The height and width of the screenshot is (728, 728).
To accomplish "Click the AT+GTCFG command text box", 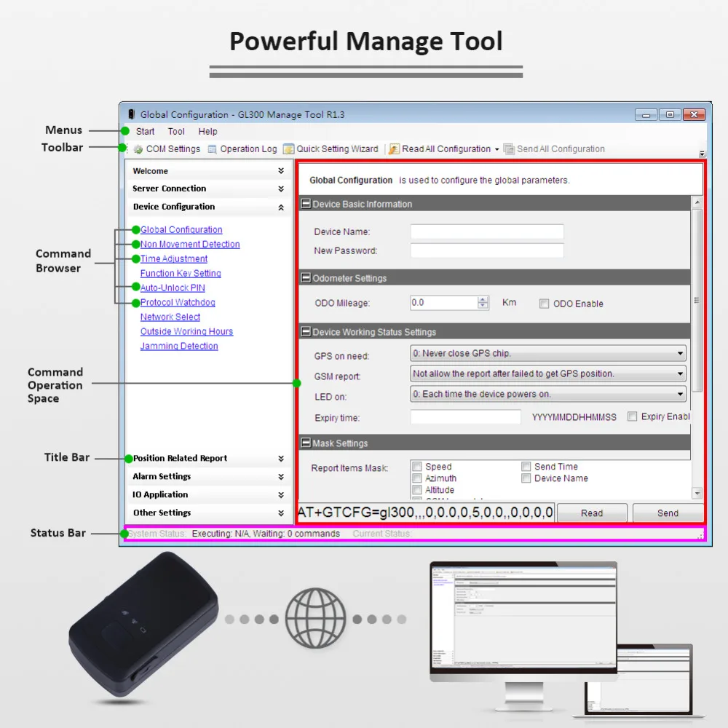I will pos(426,512).
